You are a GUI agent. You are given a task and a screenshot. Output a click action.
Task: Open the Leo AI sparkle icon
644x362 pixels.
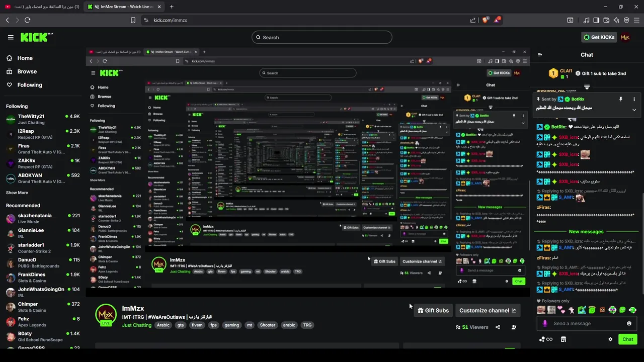pyautogui.click(x=616, y=20)
